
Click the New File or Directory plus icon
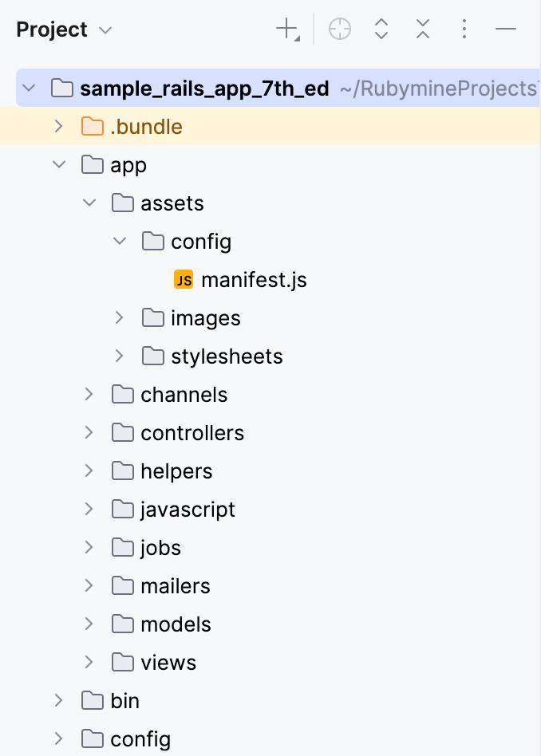[x=286, y=30]
